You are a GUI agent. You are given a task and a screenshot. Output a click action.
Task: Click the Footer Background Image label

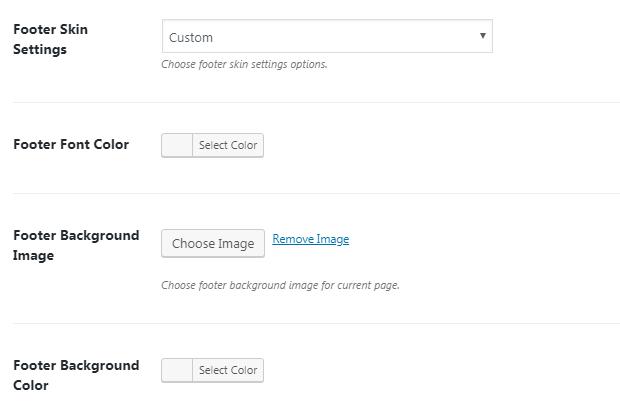click(x=75, y=245)
